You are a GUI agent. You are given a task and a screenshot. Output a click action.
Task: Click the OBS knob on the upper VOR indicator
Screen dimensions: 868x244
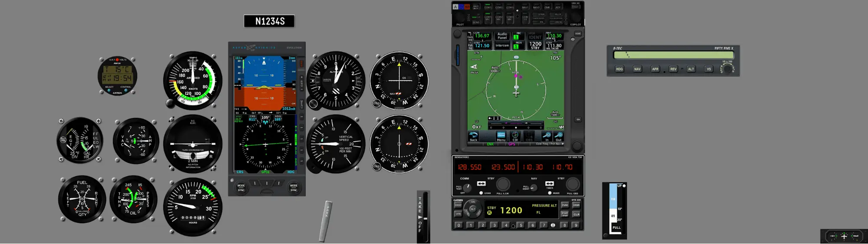(376, 103)
